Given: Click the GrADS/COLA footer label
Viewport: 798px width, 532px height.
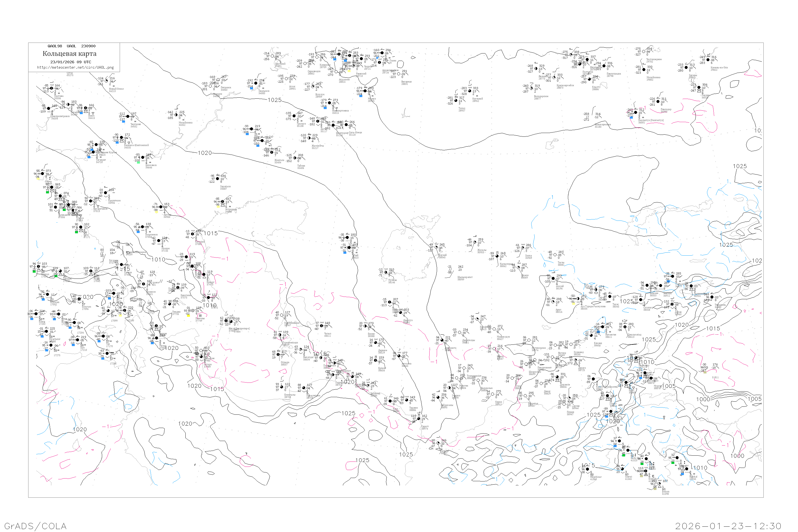Looking at the screenshot, I should point(35,526).
